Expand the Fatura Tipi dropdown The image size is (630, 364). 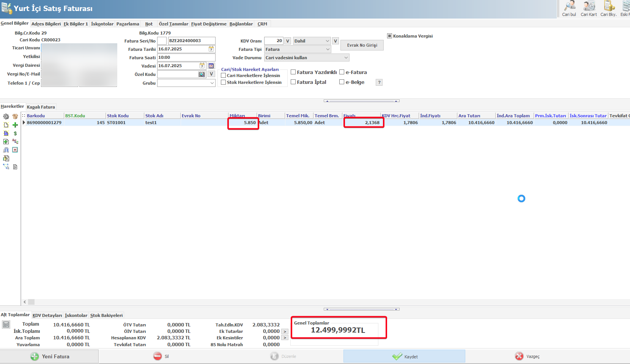click(328, 49)
